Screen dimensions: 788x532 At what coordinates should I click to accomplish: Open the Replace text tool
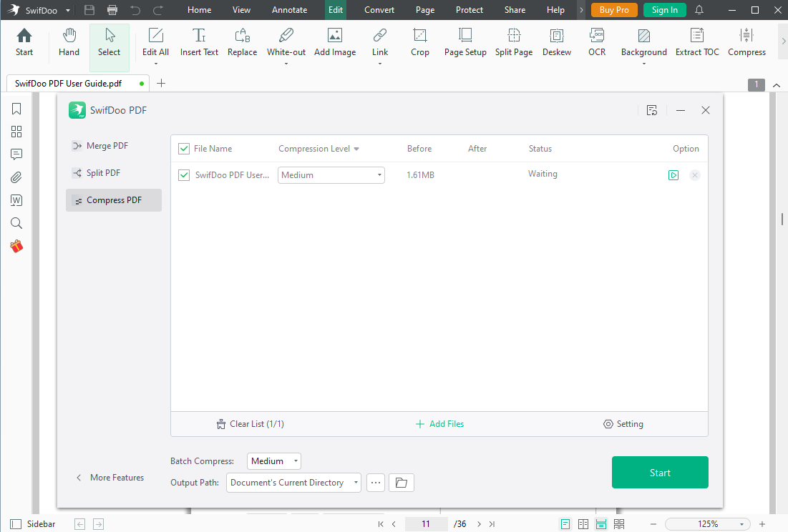[x=242, y=42]
